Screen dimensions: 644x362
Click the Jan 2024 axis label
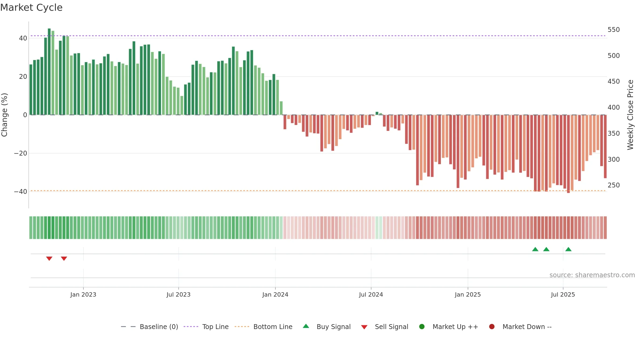275,295
